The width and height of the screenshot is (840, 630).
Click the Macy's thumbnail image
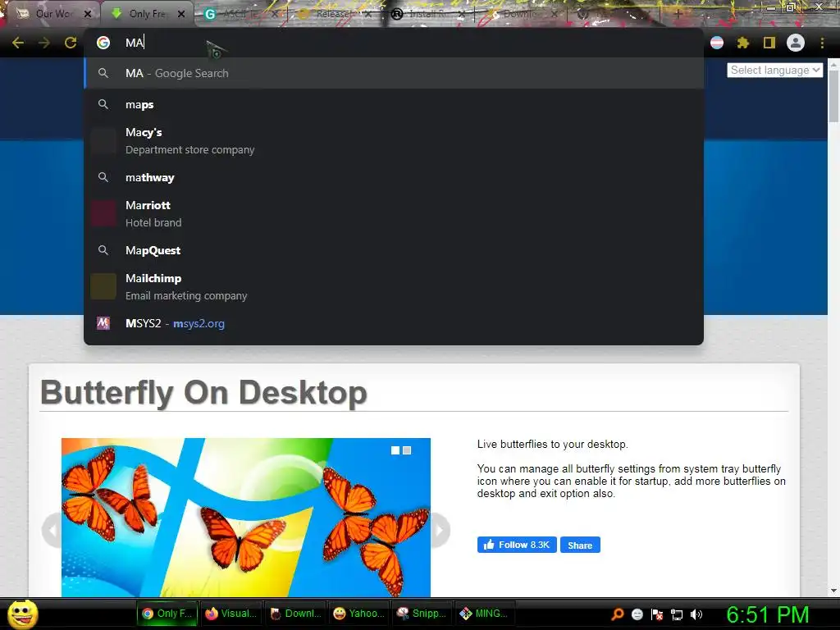click(103, 141)
